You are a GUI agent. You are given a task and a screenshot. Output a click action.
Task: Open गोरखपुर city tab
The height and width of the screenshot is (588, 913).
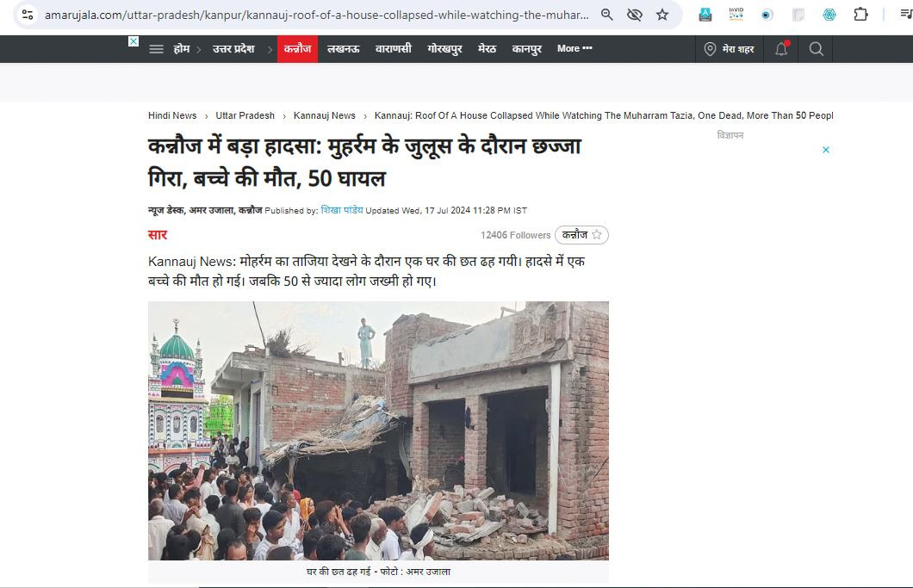coord(444,49)
